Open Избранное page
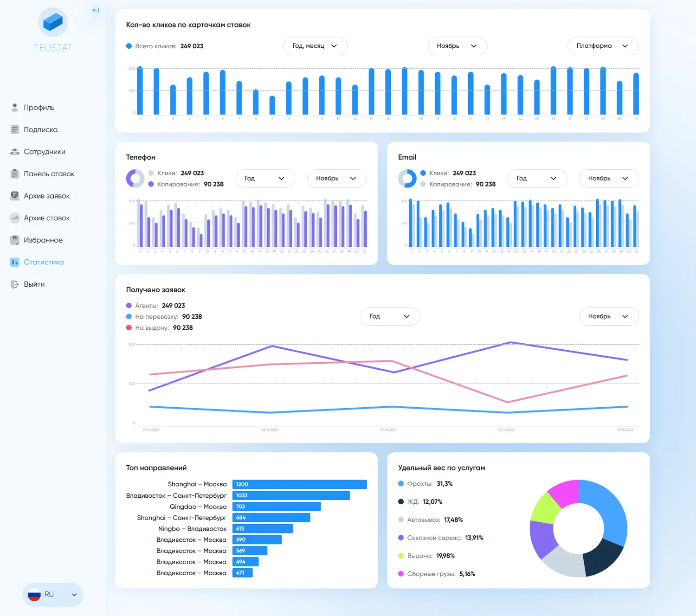Screen dimensions: 696x616 tap(43, 240)
